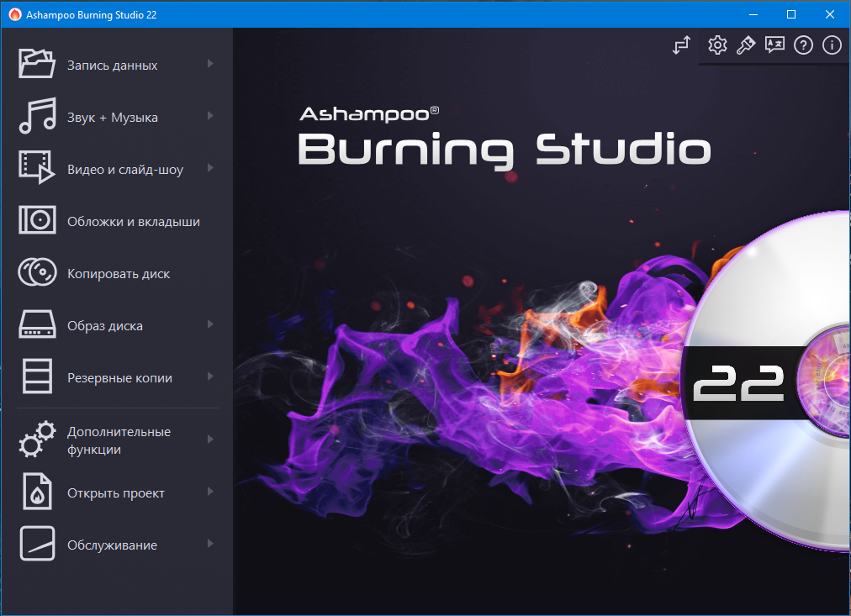
Task: Select the Видео и слайд-шоу menu label
Action: 125,170
